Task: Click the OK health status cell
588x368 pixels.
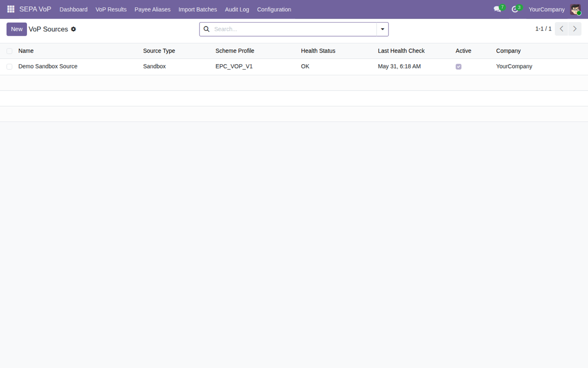Action: [305, 67]
